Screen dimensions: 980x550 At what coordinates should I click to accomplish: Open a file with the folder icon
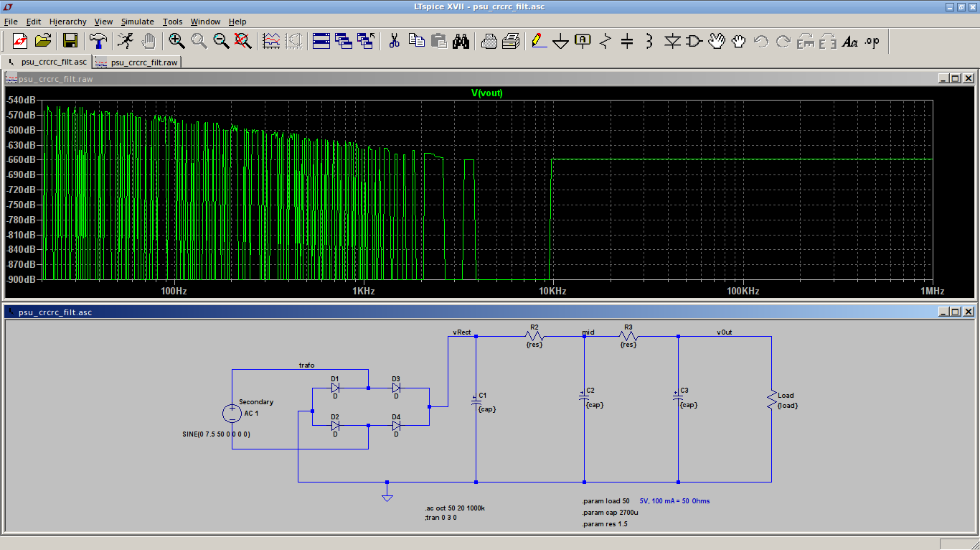point(43,41)
